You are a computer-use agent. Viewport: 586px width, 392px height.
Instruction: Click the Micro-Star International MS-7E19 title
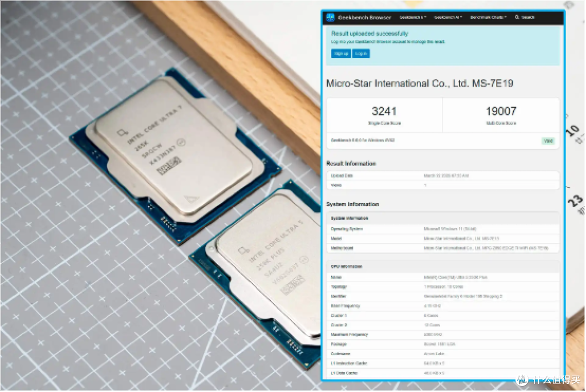pyautogui.click(x=419, y=83)
